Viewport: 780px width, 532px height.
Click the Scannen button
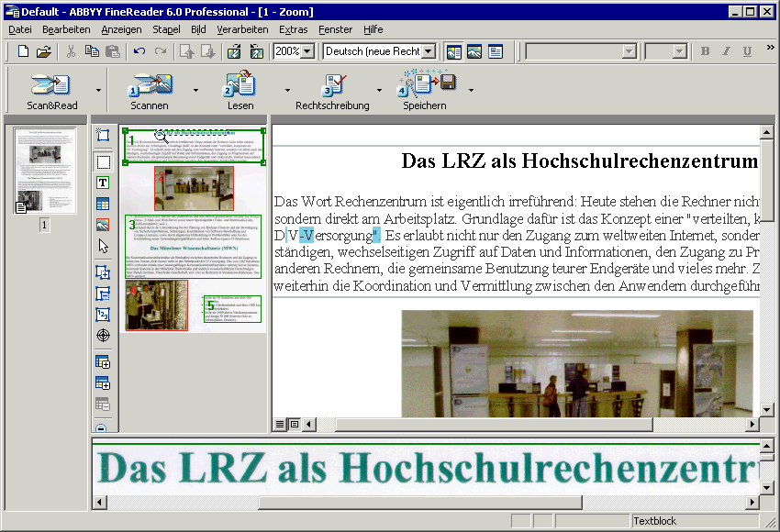coord(150,91)
